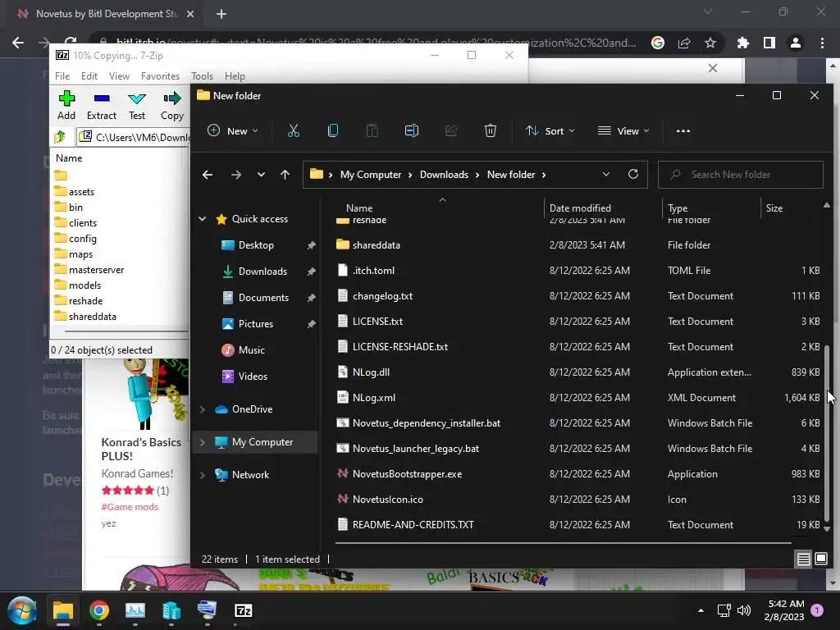
Task: Click the Search New folder field
Action: coord(741,175)
